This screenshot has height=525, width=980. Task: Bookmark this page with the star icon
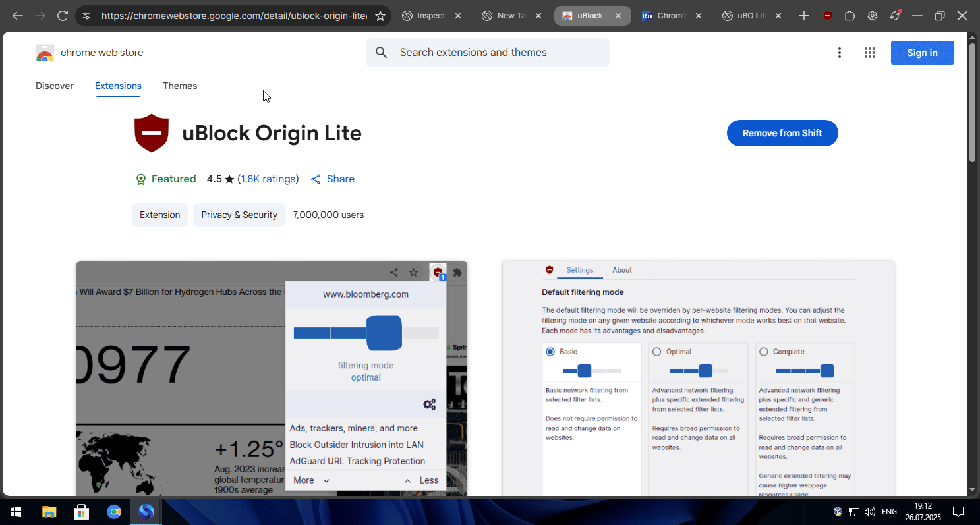[380, 16]
